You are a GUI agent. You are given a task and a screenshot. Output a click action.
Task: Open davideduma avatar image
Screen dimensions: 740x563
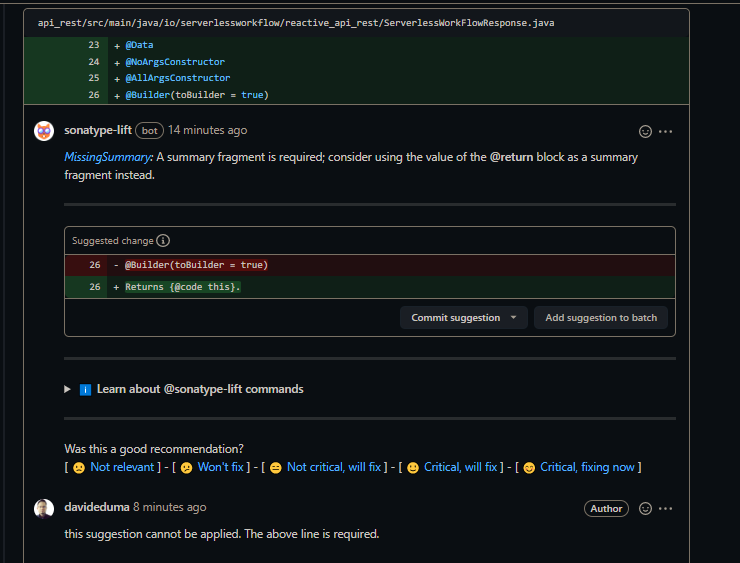coord(44,508)
